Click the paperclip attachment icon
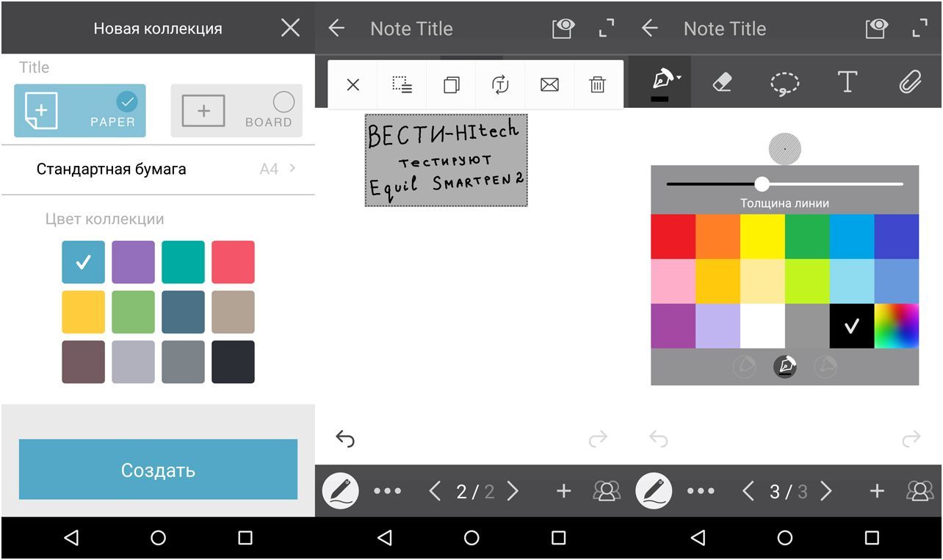The image size is (943, 560). 910,82
